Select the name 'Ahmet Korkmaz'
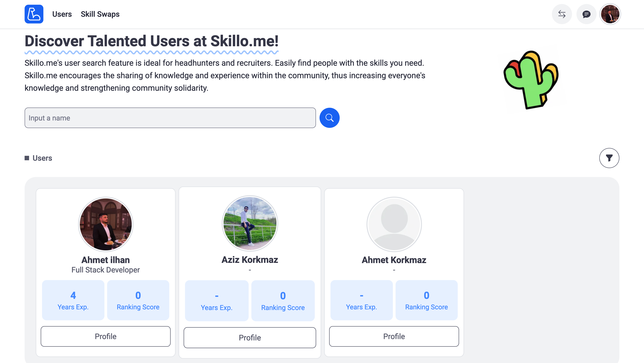The height and width of the screenshot is (363, 644). [x=394, y=260]
